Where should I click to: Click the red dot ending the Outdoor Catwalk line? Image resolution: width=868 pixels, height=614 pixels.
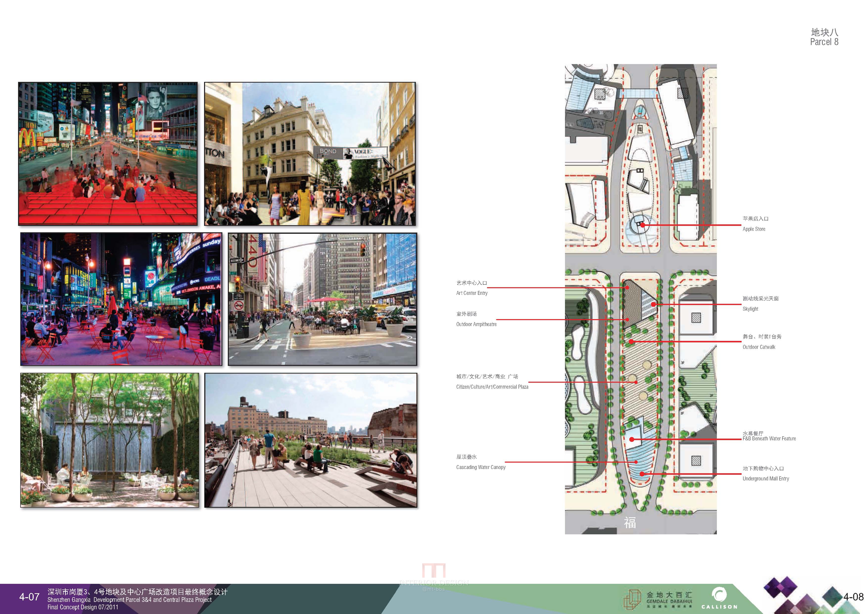[x=631, y=342]
